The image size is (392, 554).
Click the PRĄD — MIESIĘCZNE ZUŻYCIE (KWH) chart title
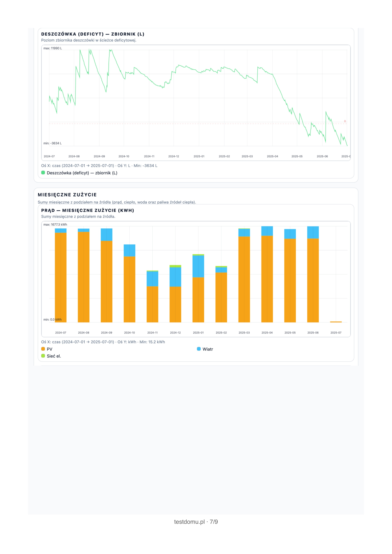coord(88,210)
